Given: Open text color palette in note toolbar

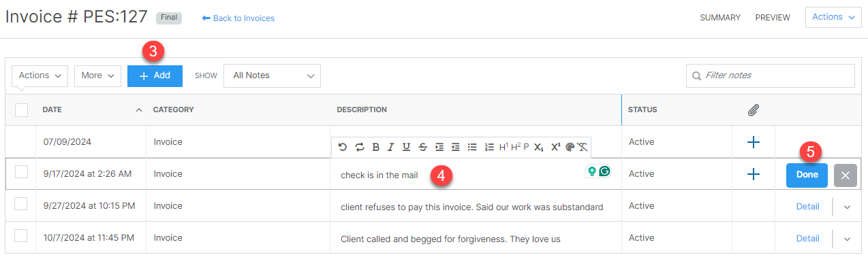Looking at the screenshot, I should pyautogui.click(x=570, y=147).
